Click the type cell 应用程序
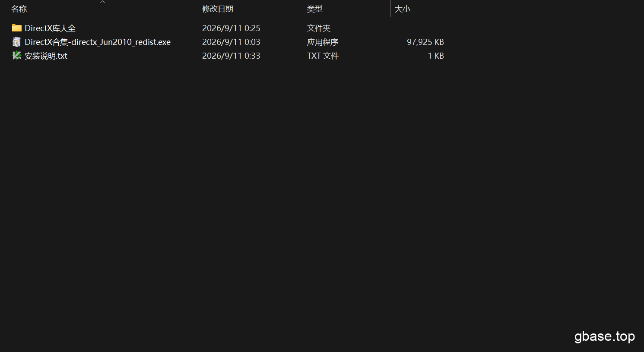Image resolution: width=644 pixels, height=352 pixels. (323, 42)
